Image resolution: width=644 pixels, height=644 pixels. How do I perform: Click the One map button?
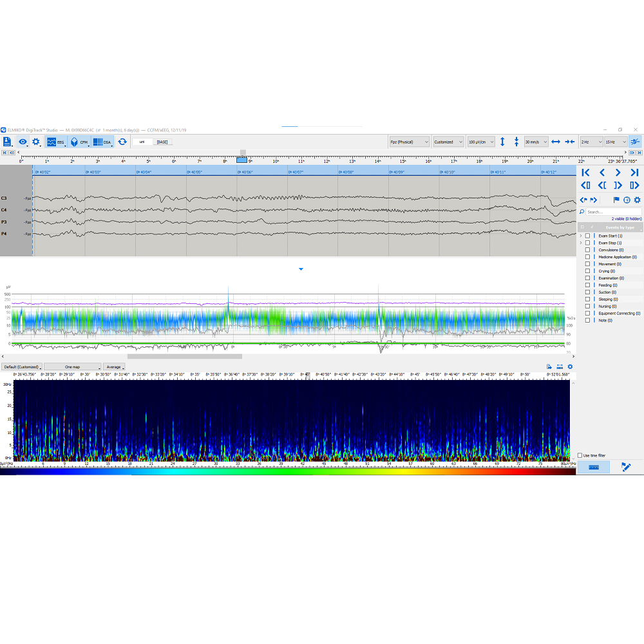72,367
